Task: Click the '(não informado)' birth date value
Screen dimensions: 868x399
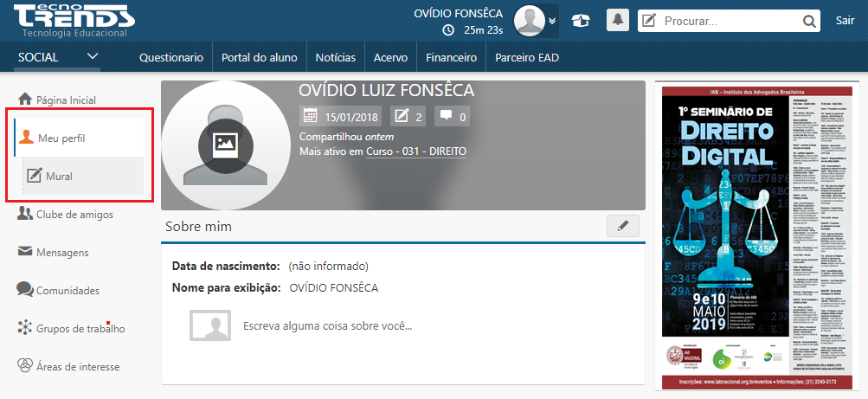Action: point(328,267)
